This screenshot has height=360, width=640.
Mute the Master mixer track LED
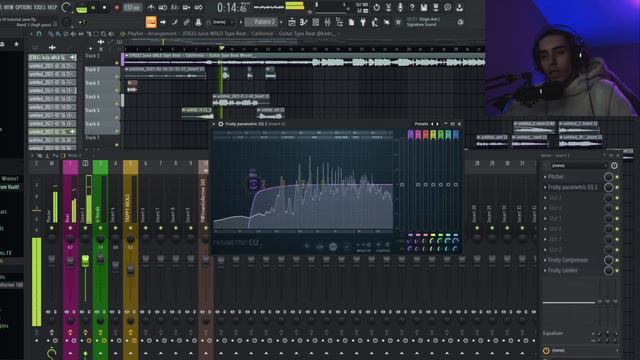[51, 228]
